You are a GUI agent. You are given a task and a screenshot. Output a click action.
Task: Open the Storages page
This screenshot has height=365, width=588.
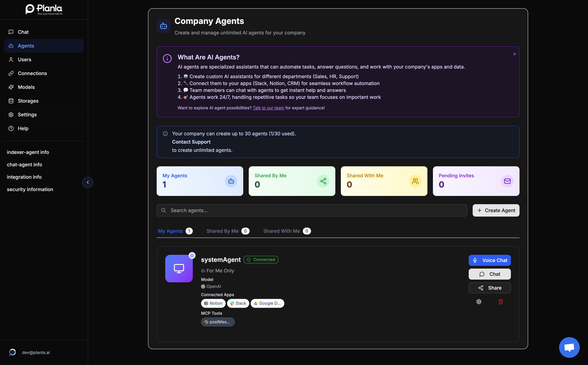pyautogui.click(x=44, y=101)
